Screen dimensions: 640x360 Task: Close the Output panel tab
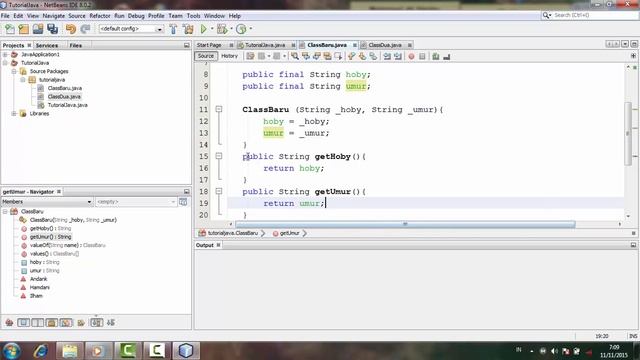coord(218,245)
